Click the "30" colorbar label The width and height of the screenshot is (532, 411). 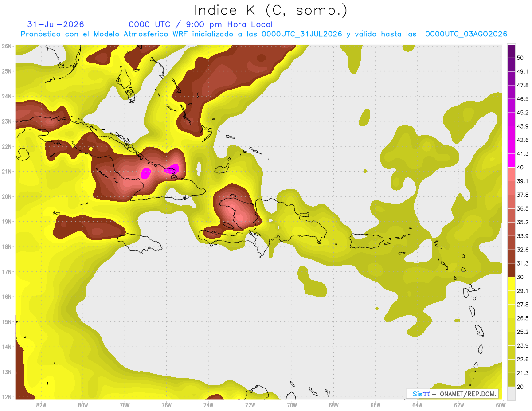[x=521, y=277]
